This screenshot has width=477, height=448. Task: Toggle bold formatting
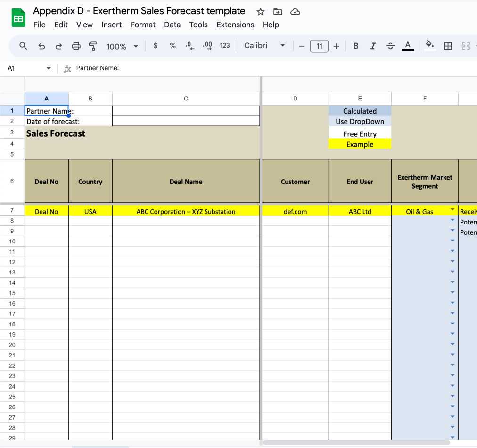click(355, 46)
